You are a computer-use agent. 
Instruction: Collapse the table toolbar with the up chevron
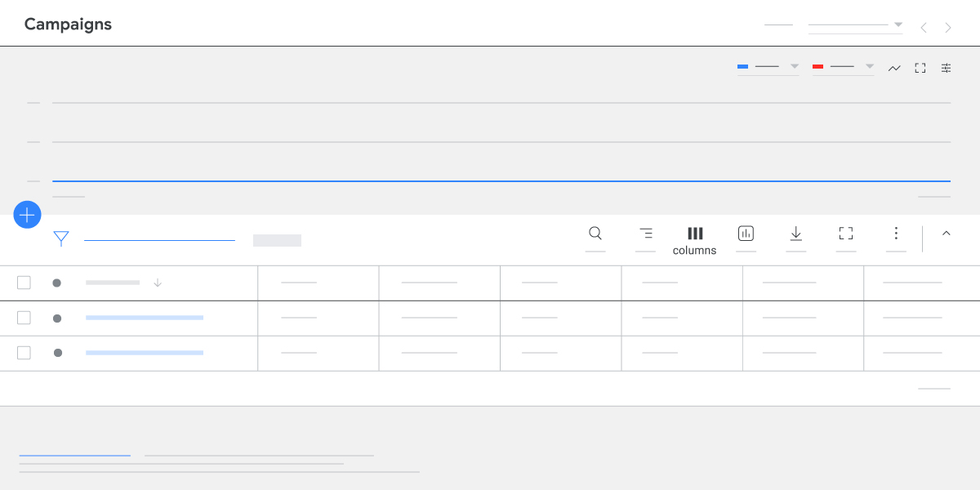[x=946, y=233]
